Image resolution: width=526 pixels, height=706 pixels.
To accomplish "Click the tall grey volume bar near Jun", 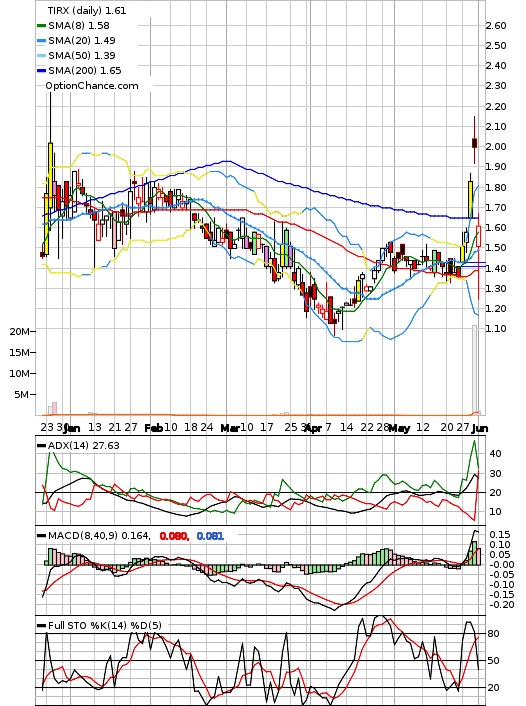I will pos(474,369).
